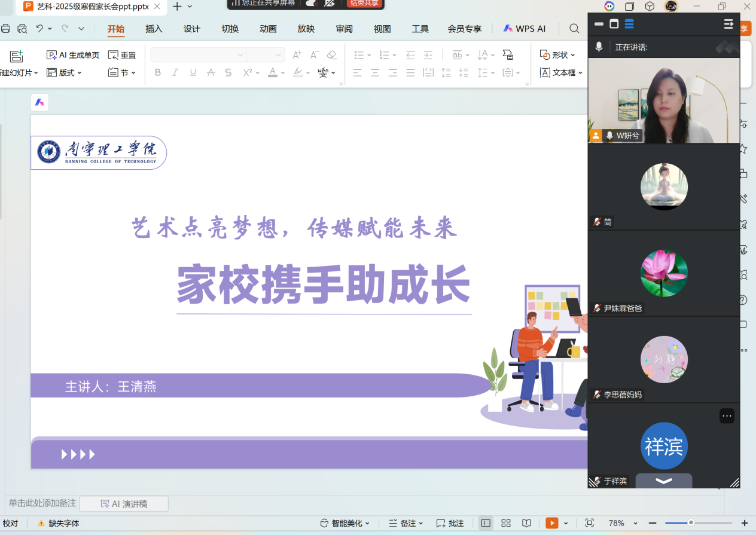Expand the 版式 layout dropdown
The height and width of the screenshot is (535, 756).
pyautogui.click(x=64, y=72)
